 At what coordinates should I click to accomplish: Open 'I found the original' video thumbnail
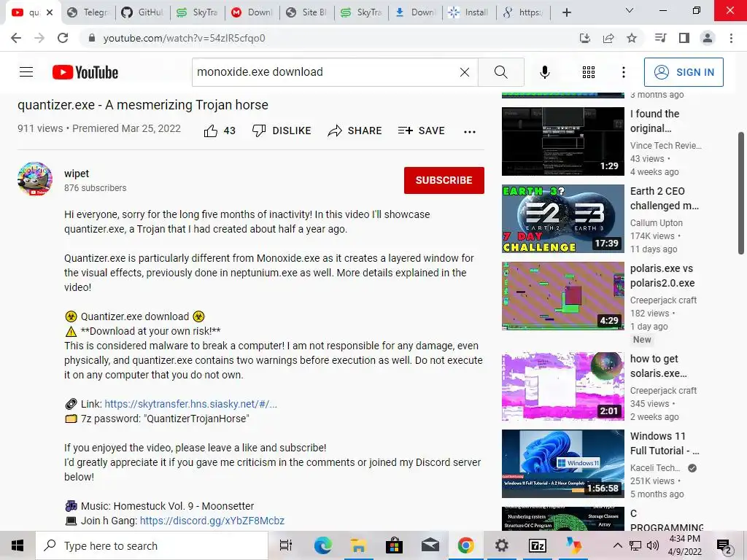562,141
